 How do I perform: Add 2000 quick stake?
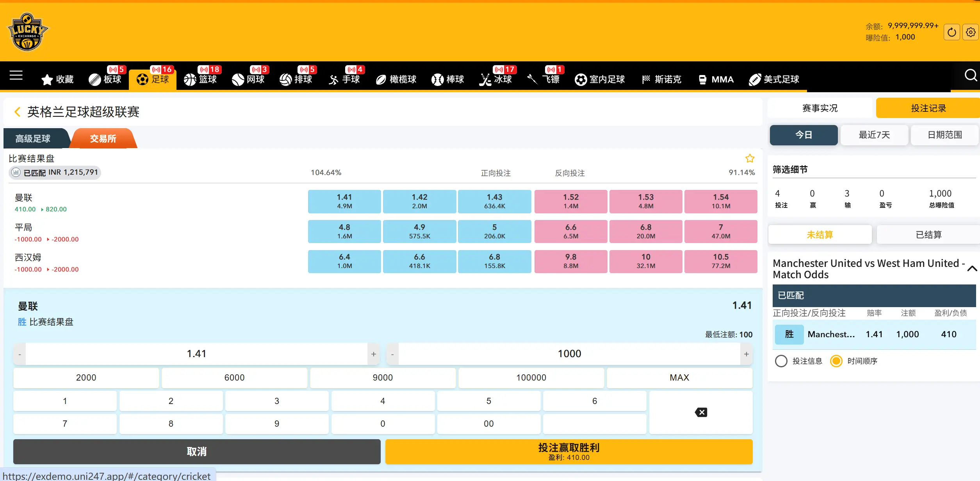coord(86,378)
